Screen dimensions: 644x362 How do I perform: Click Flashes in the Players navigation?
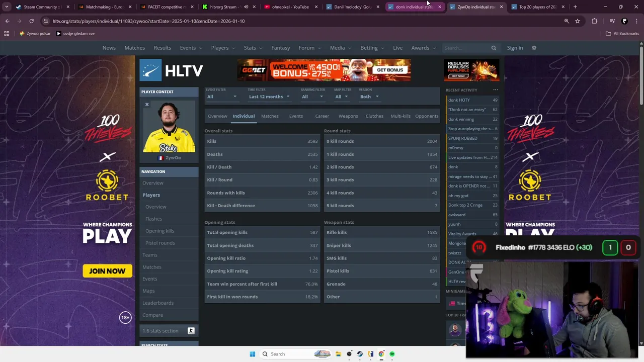(x=153, y=219)
